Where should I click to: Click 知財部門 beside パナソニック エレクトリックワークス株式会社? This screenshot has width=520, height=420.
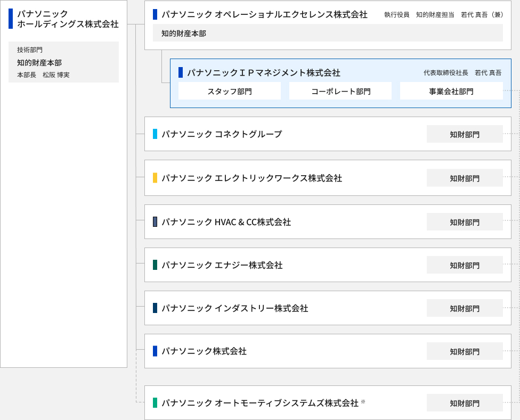click(x=464, y=177)
